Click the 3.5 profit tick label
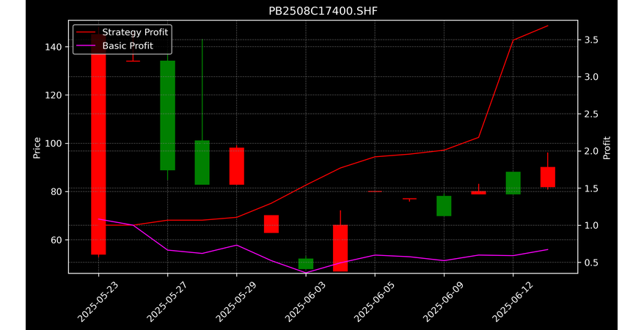 tap(590, 40)
